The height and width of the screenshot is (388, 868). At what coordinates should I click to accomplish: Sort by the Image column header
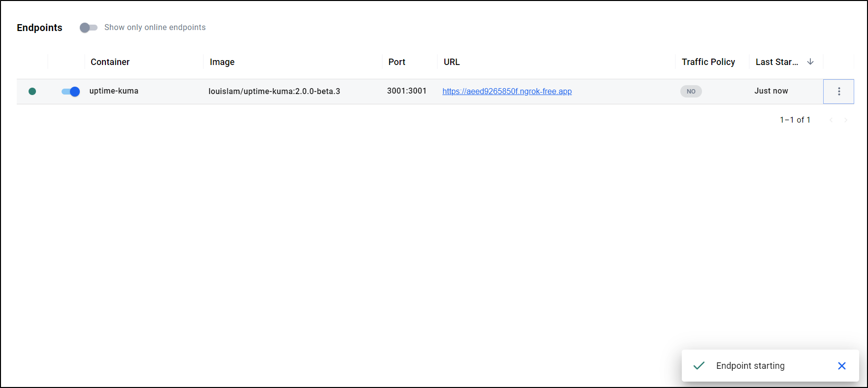[222, 62]
